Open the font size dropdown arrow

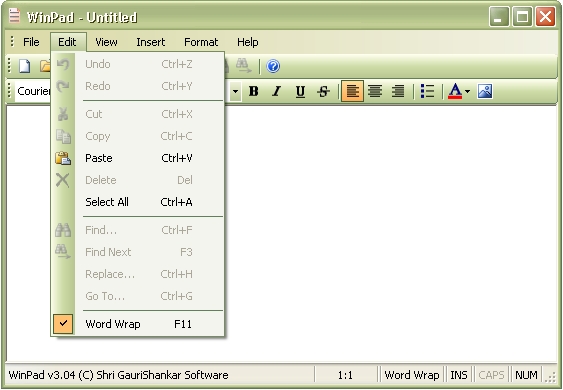pyautogui.click(x=235, y=92)
